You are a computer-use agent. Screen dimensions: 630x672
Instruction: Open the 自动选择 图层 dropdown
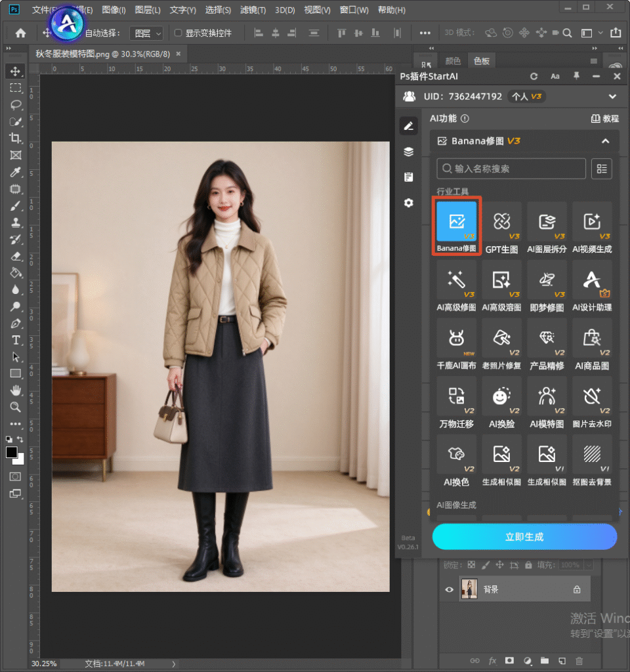pos(146,33)
